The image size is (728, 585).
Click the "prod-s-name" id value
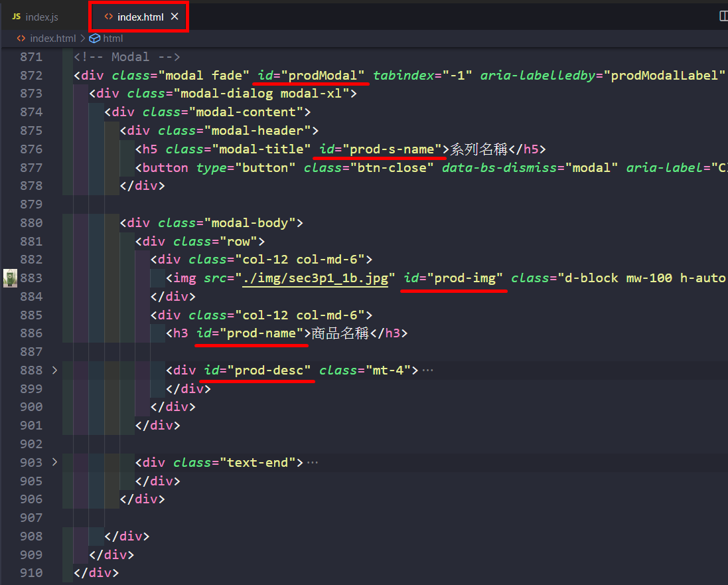coord(392,149)
